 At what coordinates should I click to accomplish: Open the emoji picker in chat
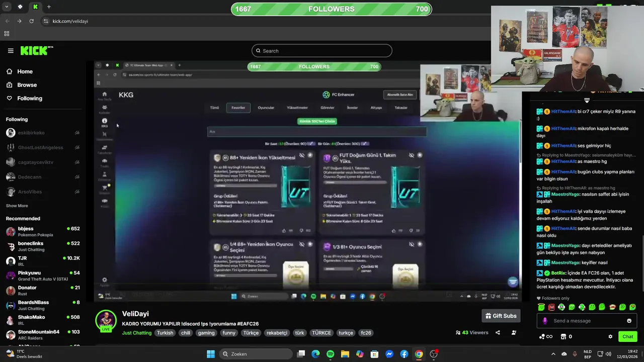(629, 321)
